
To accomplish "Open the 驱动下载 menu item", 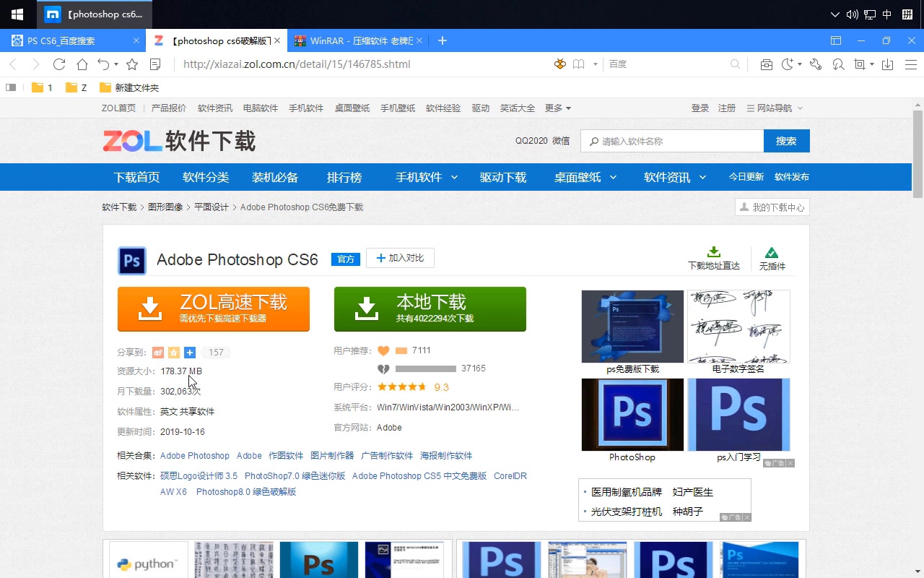I will point(503,177).
